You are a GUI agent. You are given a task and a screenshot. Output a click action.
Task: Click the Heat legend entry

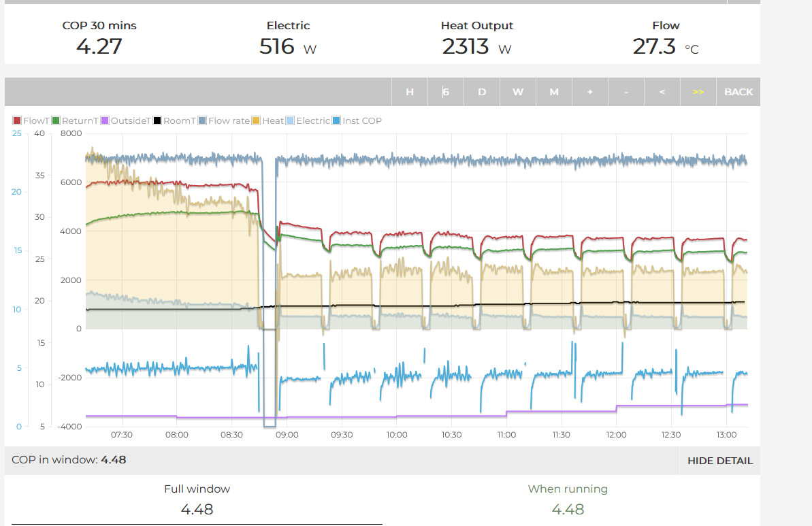click(x=268, y=121)
